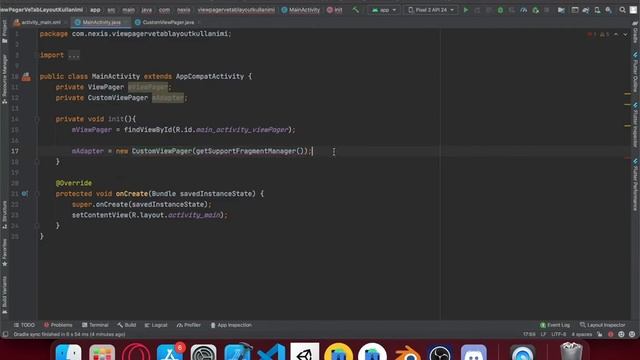Open Flutter Performance right panel

click(x=636, y=185)
